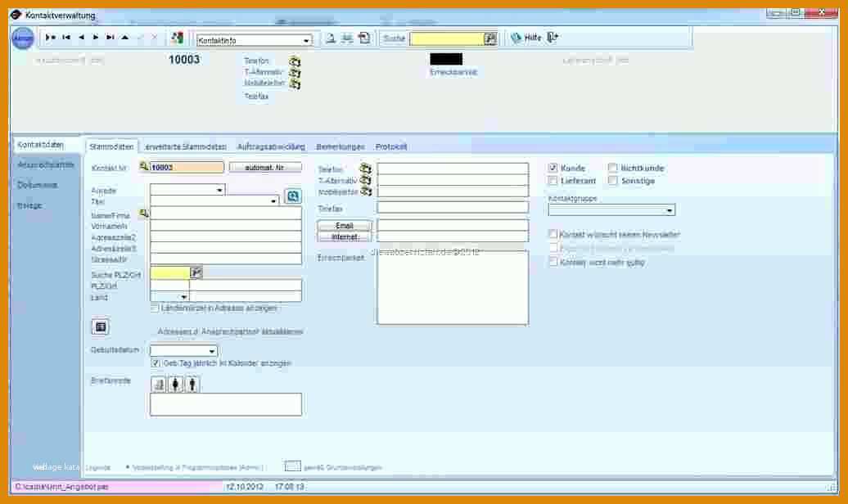Click phone icon beside header Mobiltelefon label

coord(294,83)
